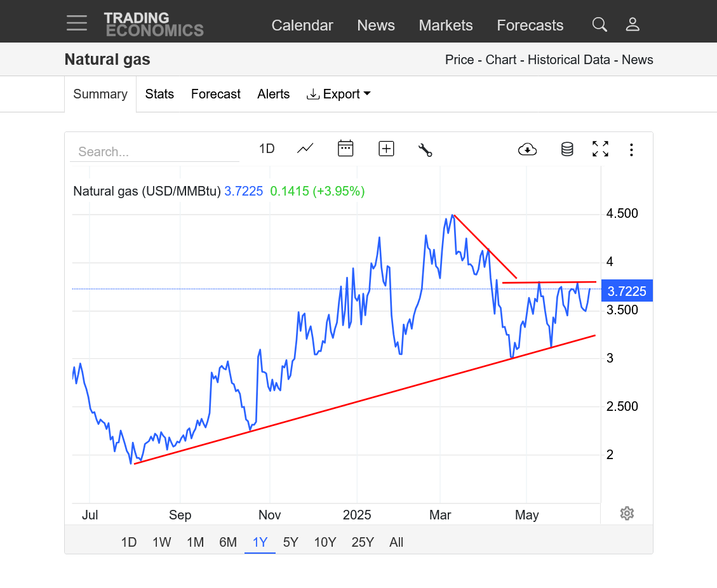The width and height of the screenshot is (717, 588).
Task: Select the 5Y time range
Action: pyautogui.click(x=291, y=542)
